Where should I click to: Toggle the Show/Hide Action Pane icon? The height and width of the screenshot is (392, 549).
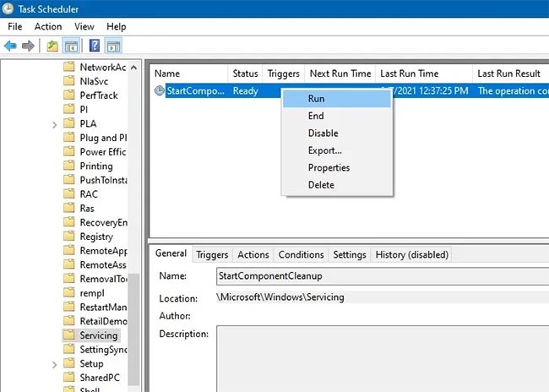click(114, 45)
